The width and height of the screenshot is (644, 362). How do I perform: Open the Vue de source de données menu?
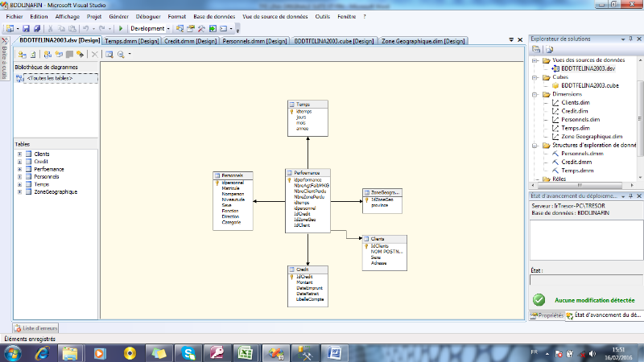click(275, 16)
